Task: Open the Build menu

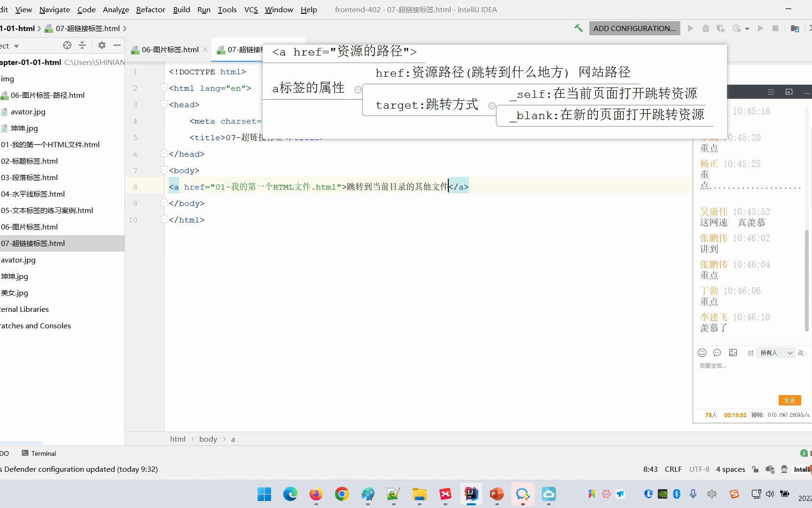Action: coord(181,9)
